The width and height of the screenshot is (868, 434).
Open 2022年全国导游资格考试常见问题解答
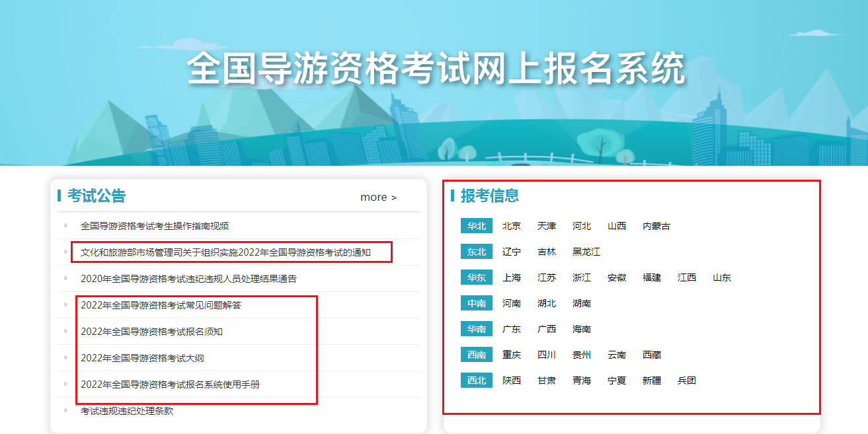pos(161,305)
